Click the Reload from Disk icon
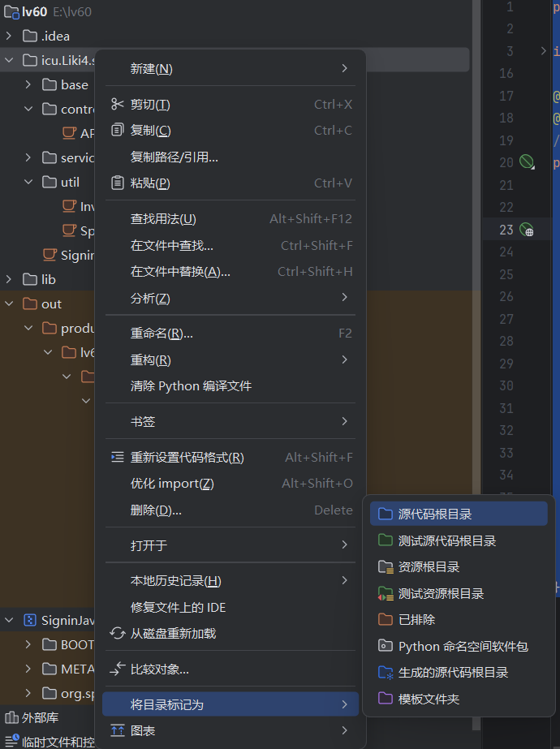 click(x=117, y=634)
